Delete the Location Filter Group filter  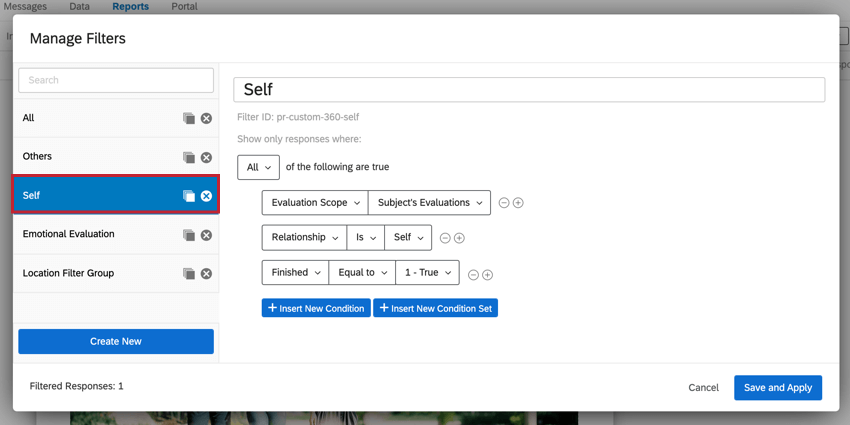[206, 274]
